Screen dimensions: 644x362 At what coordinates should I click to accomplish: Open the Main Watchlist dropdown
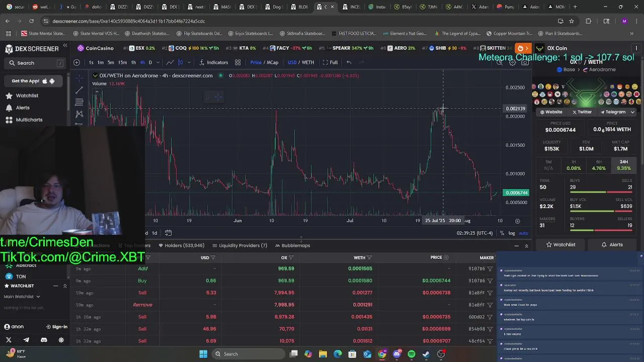22,297
